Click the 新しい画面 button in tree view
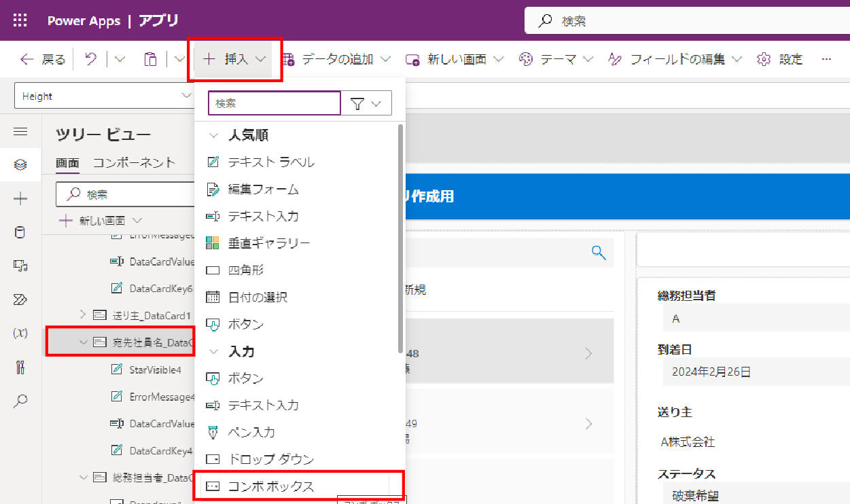850x504 pixels. [x=101, y=221]
